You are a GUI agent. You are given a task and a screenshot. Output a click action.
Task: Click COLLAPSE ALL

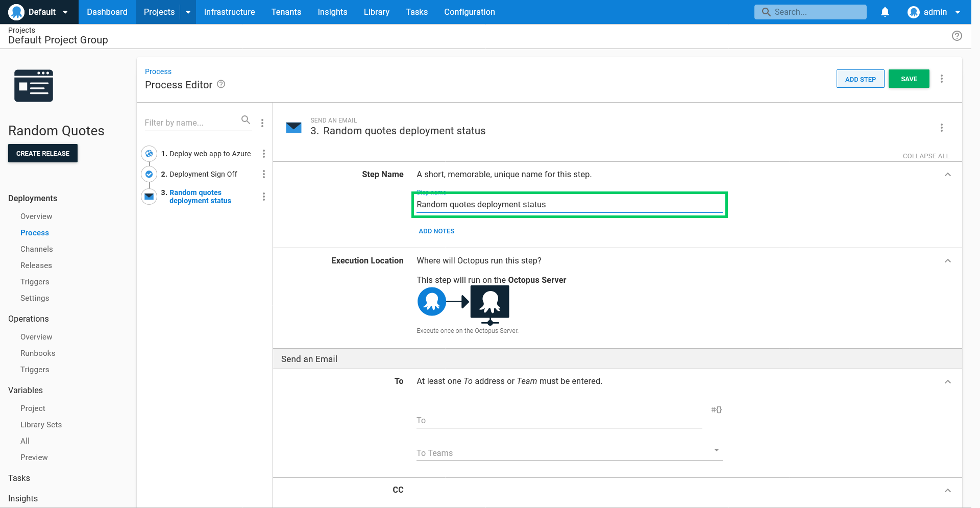(x=926, y=156)
